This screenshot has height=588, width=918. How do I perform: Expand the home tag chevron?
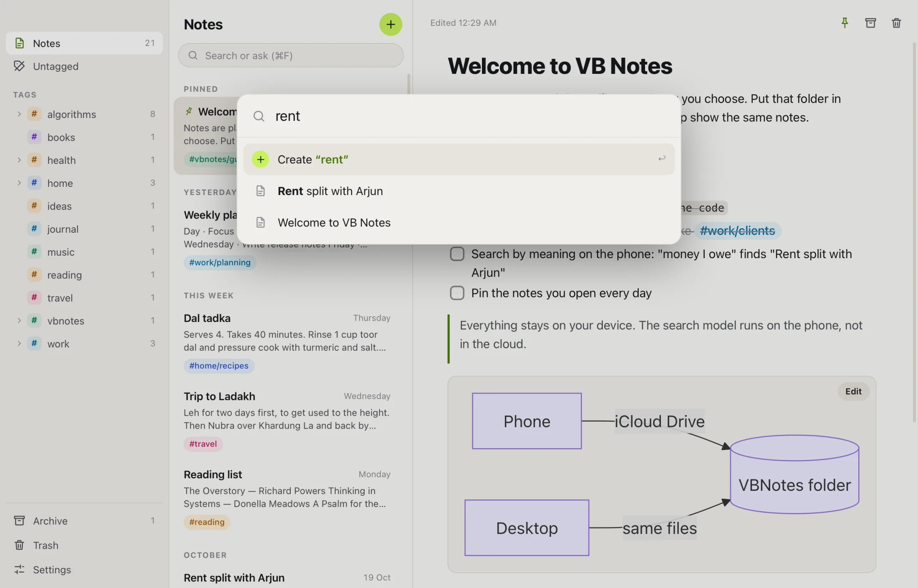19,183
